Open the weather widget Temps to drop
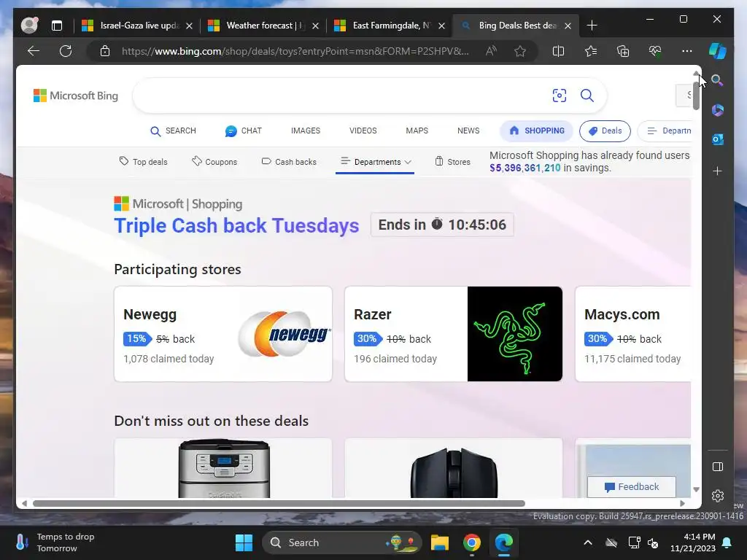The width and height of the screenshot is (747, 560). pyautogui.click(x=55, y=542)
